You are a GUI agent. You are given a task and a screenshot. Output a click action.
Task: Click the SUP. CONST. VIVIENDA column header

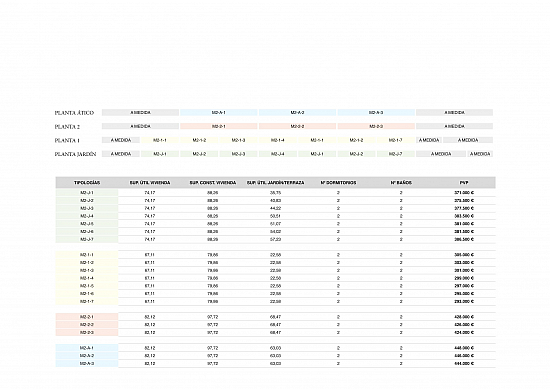213,183
